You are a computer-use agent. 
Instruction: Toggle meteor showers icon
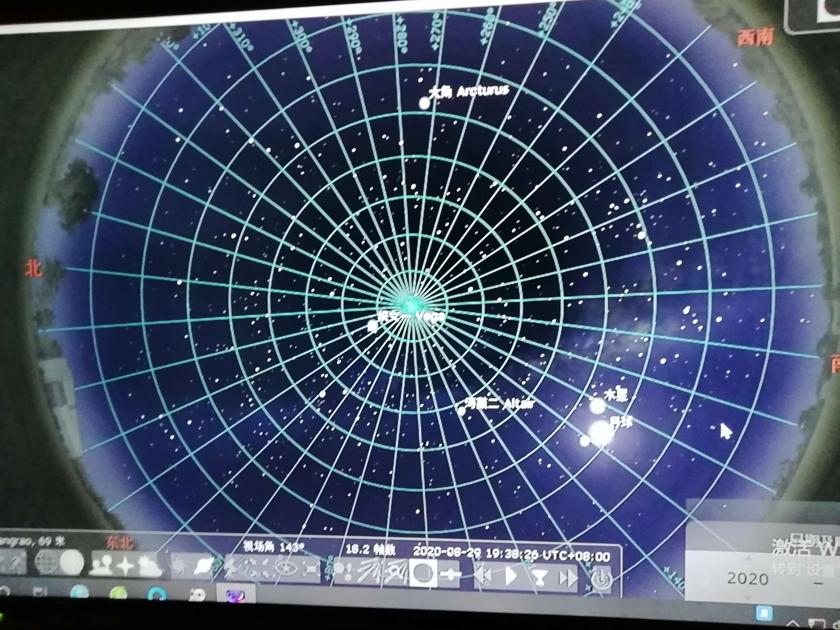[x=368, y=571]
